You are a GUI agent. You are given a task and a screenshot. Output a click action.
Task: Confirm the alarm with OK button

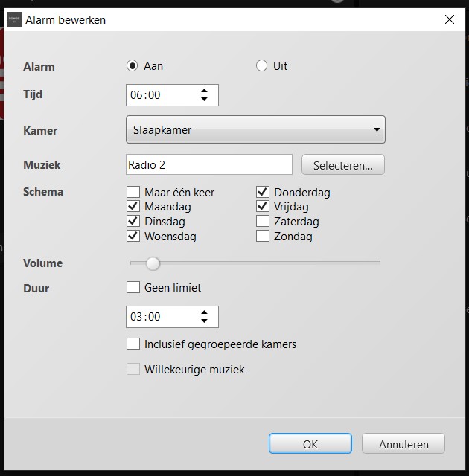310,444
